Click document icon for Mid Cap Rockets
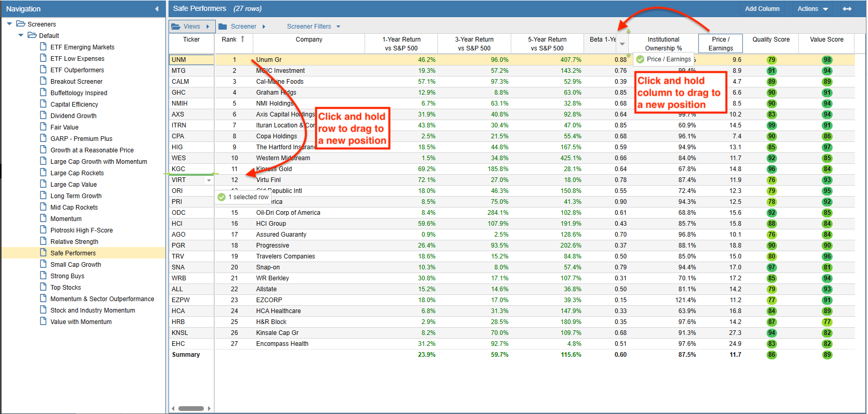This screenshot has height=414, width=868. 44,206
